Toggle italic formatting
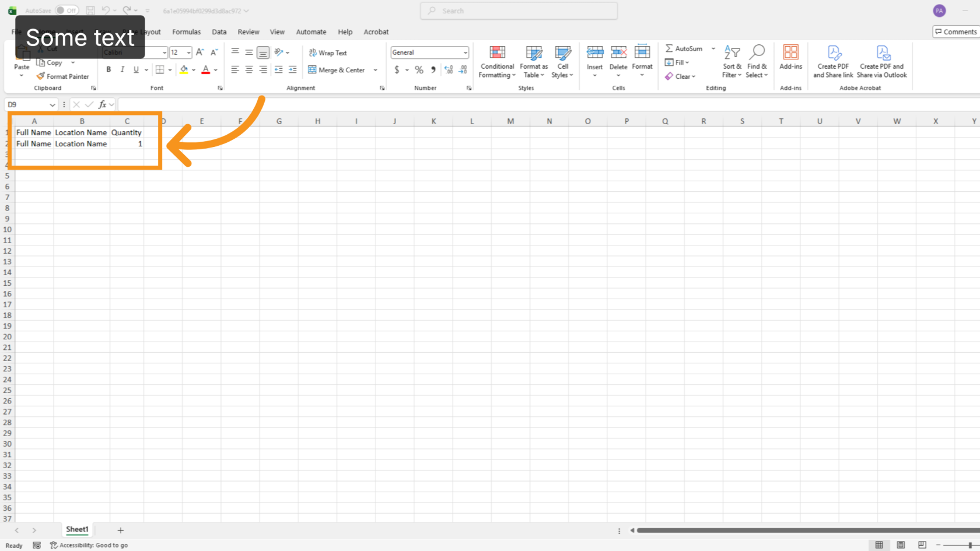 coord(123,69)
